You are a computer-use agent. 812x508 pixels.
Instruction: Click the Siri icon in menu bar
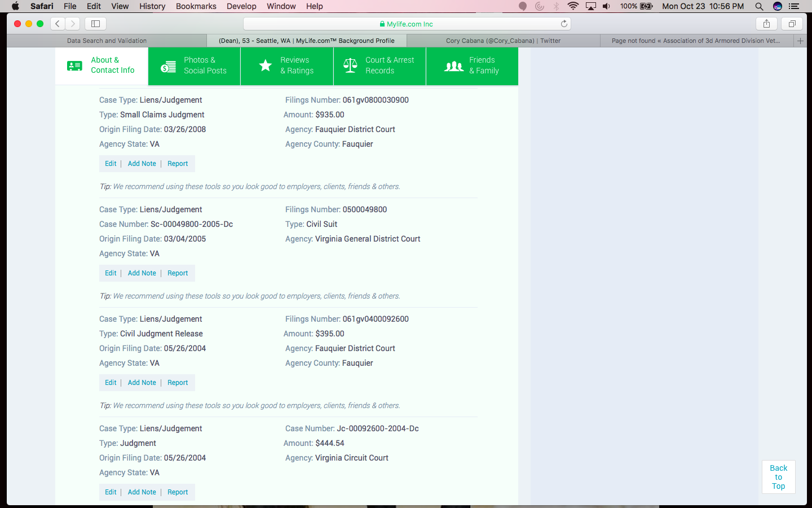click(x=778, y=6)
